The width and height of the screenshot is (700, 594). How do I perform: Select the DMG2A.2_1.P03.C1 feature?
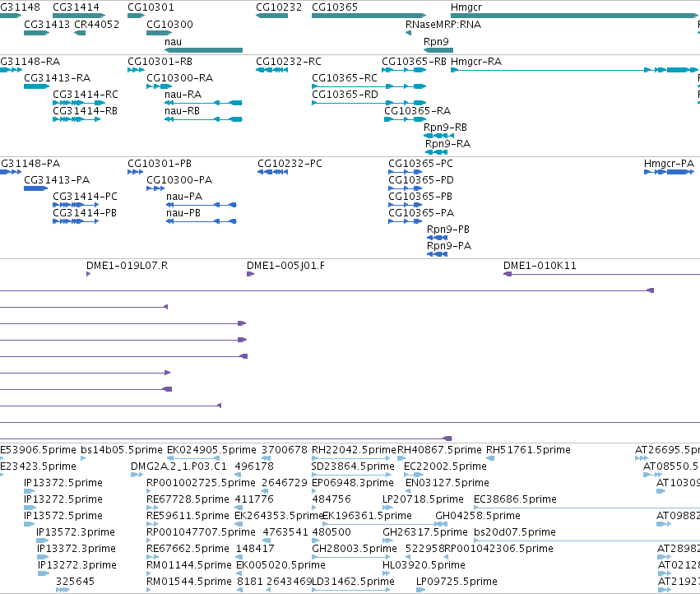point(137,475)
